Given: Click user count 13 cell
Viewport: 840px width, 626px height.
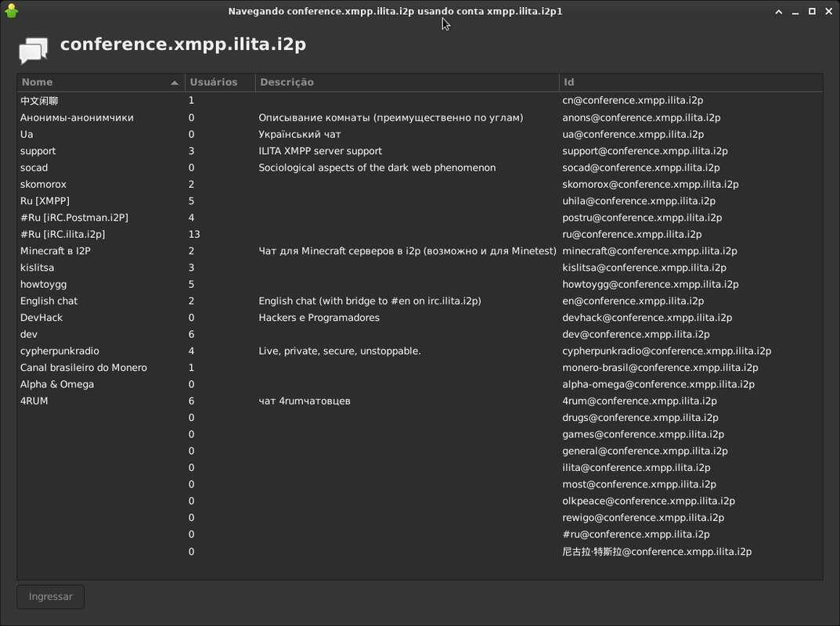Looking at the screenshot, I should pyautogui.click(x=194, y=234).
